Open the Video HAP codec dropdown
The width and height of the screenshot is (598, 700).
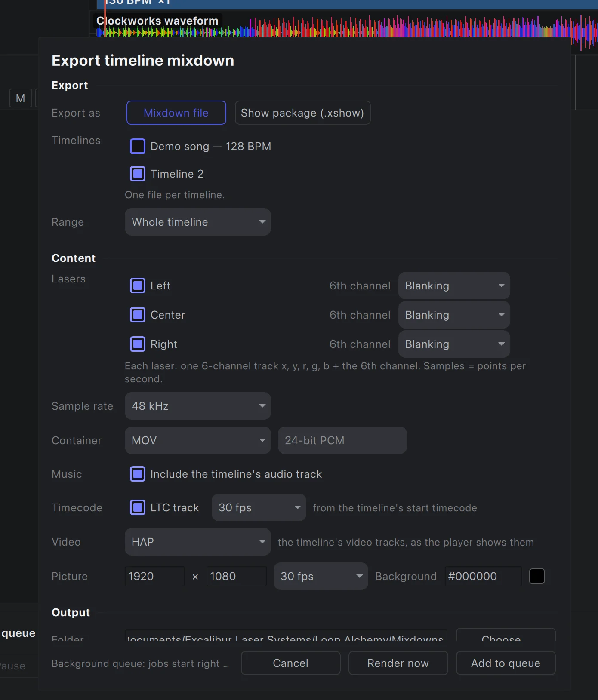198,542
